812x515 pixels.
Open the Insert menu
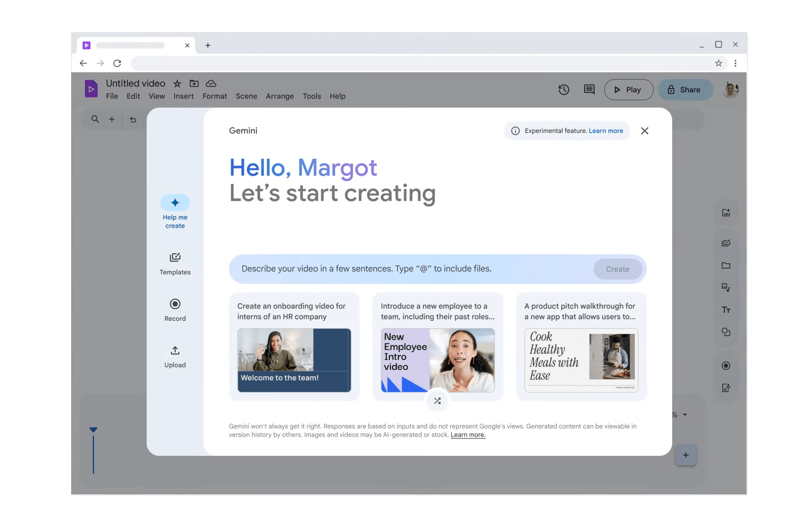click(x=184, y=96)
